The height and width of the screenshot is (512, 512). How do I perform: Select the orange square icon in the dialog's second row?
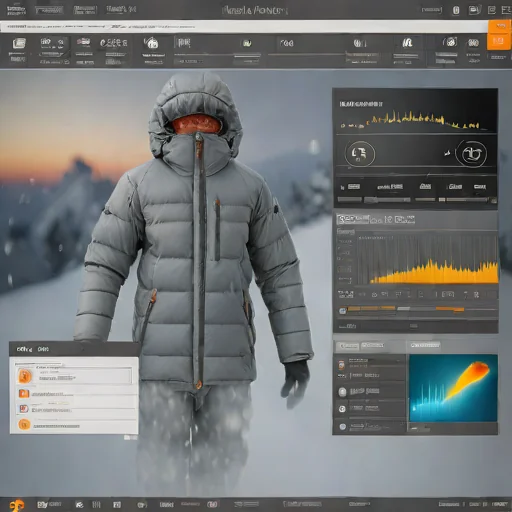tap(24, 394)
